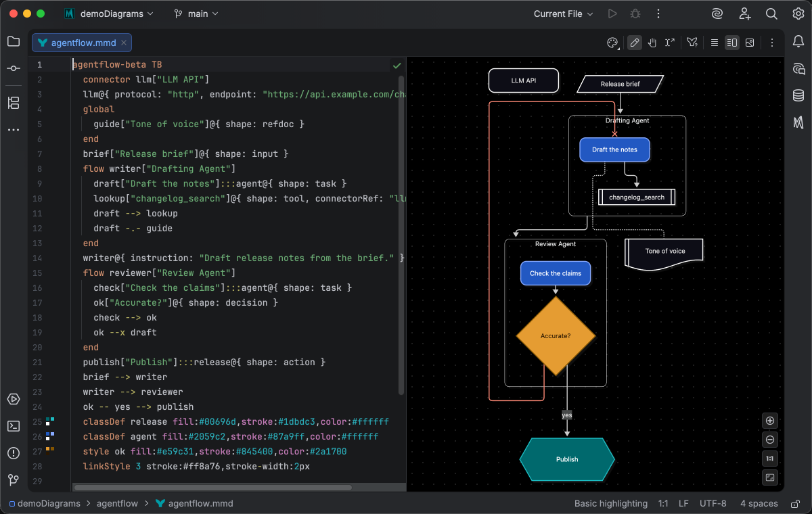Zoom out the diagram preview
This screenshot has height=514, width=812.
(x=770, y=440)
